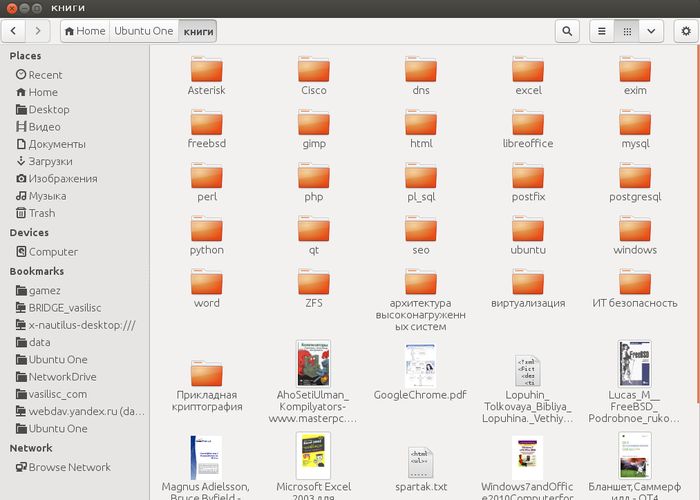700x500 pixels.
Task: Select the php folder icon
Action: pos(314,176)
